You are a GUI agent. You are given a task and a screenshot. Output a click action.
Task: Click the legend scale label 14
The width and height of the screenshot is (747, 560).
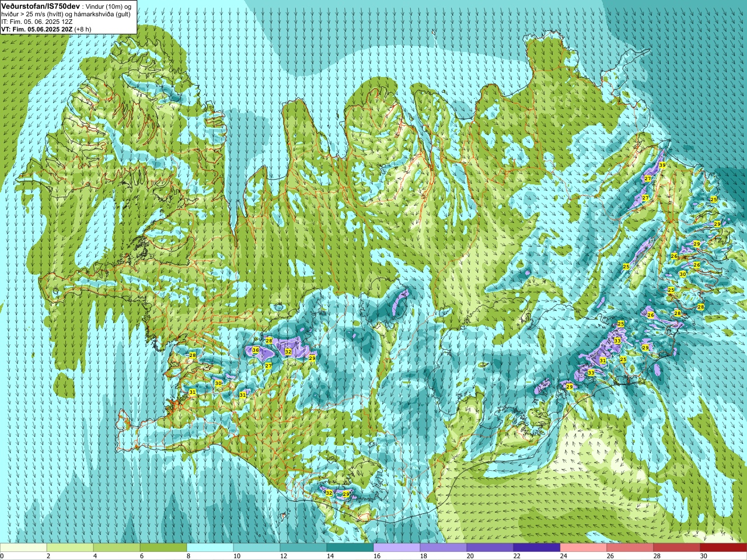coord(330,556)
